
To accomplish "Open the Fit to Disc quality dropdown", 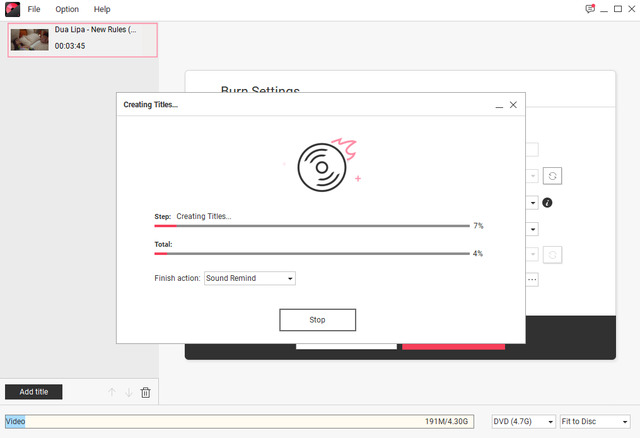I will click(595, 422).
